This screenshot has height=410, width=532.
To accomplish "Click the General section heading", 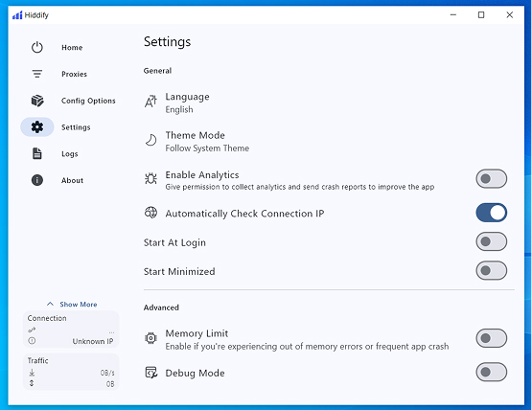I will click(x=157, y=71).
